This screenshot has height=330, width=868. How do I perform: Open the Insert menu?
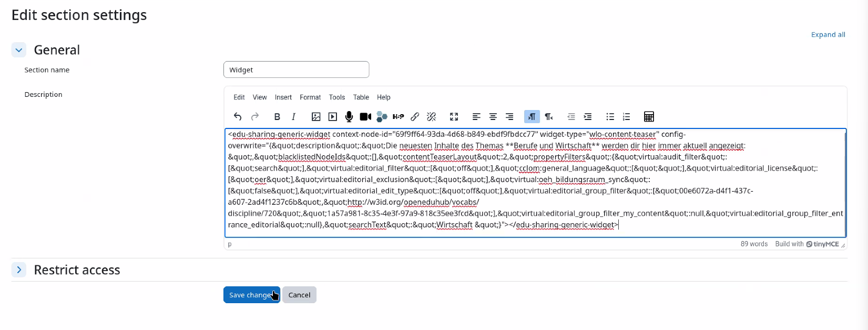(283, 97)
